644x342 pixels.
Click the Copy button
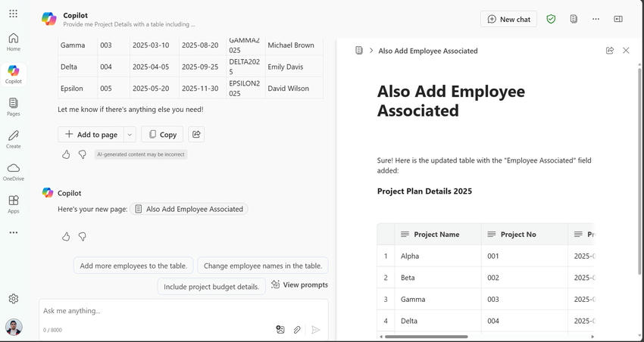162,134
